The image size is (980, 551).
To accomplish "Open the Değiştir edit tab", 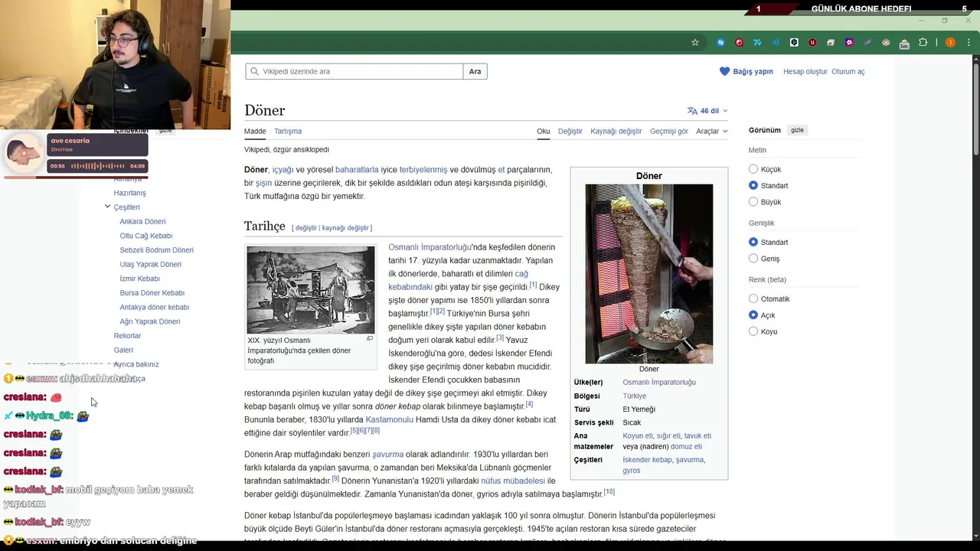I will (x=570, y=131).
